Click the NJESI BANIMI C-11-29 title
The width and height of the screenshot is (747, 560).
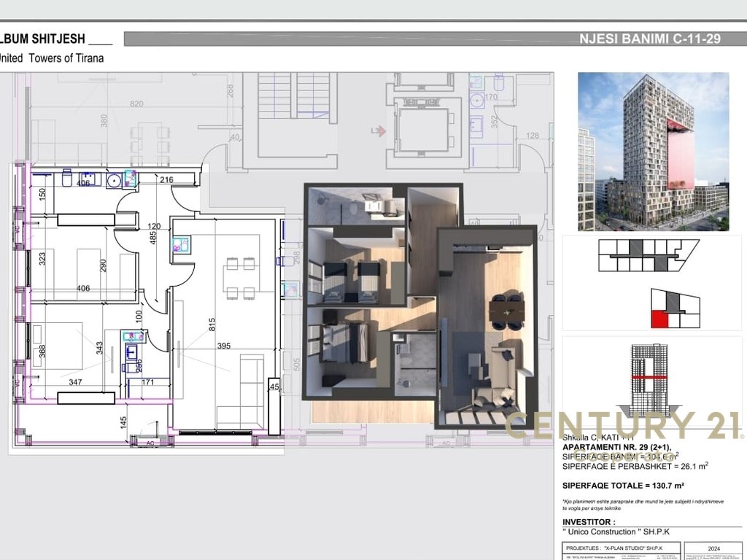649,39
